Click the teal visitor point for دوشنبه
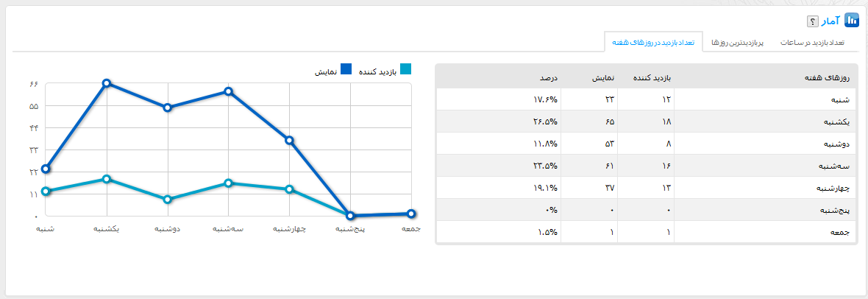868x299 pixels. click(168, 200)
